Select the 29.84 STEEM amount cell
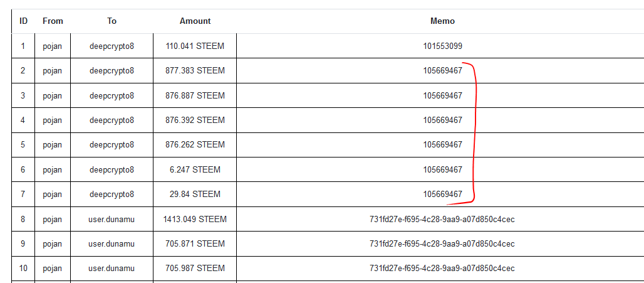The image size is (644, 283). tap(195, 194)
